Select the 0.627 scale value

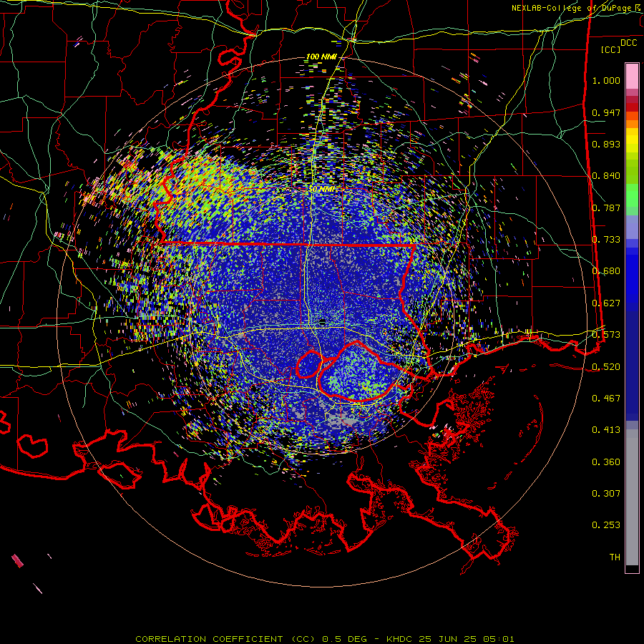tap(606, 303)
